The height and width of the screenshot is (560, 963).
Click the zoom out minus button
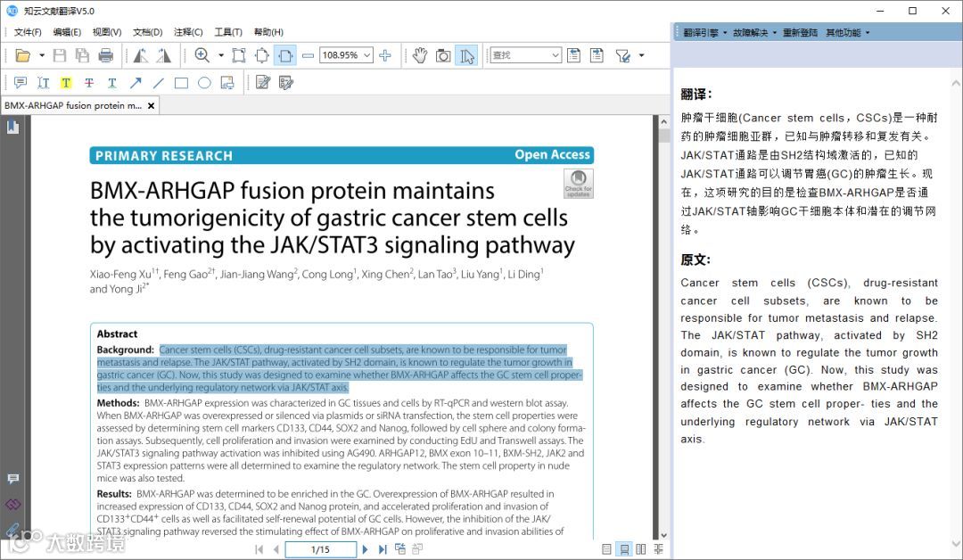point(309,55)
